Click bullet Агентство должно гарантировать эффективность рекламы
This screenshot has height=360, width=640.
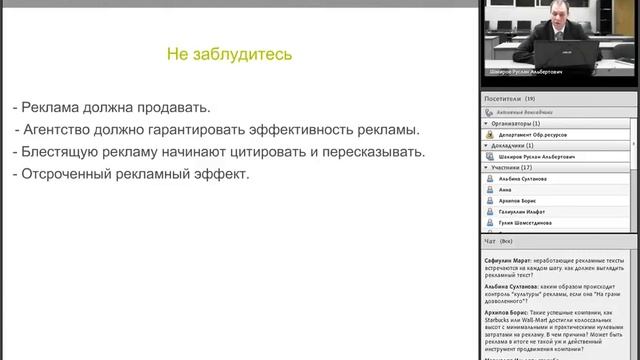(x=217, y=130)
